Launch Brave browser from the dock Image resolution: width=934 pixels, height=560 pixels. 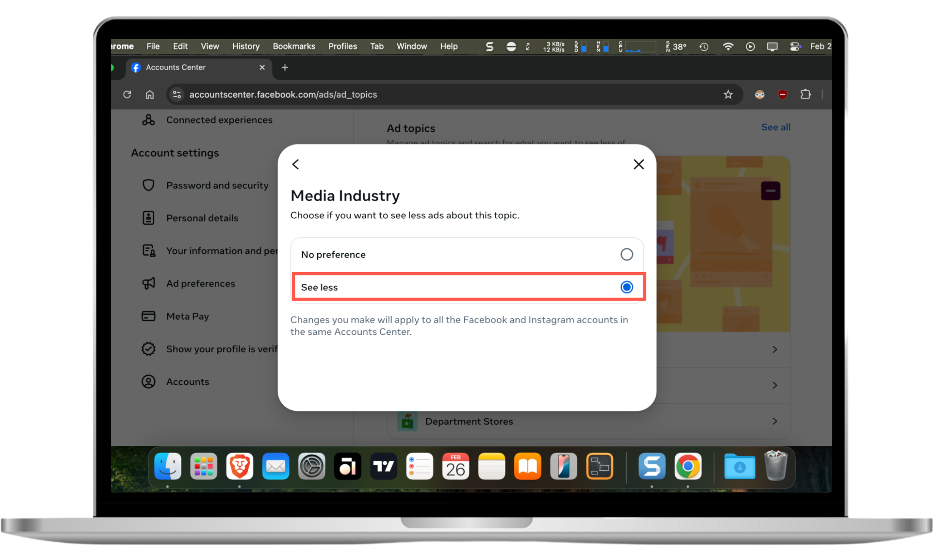240,466
